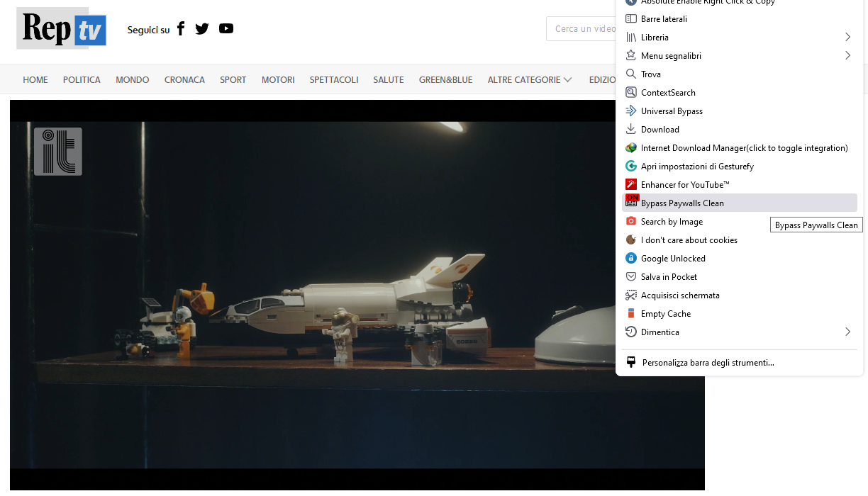Click the Personalizza toolbar brush icon
Screen dimensions: 868x496
(631, 363)
